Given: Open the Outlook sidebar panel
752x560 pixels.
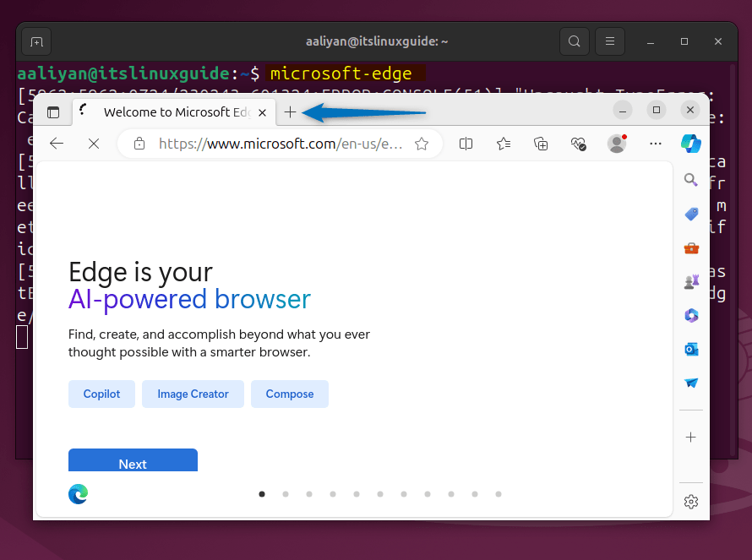Looking at the screenshot, I should click(x=691, y=349).
